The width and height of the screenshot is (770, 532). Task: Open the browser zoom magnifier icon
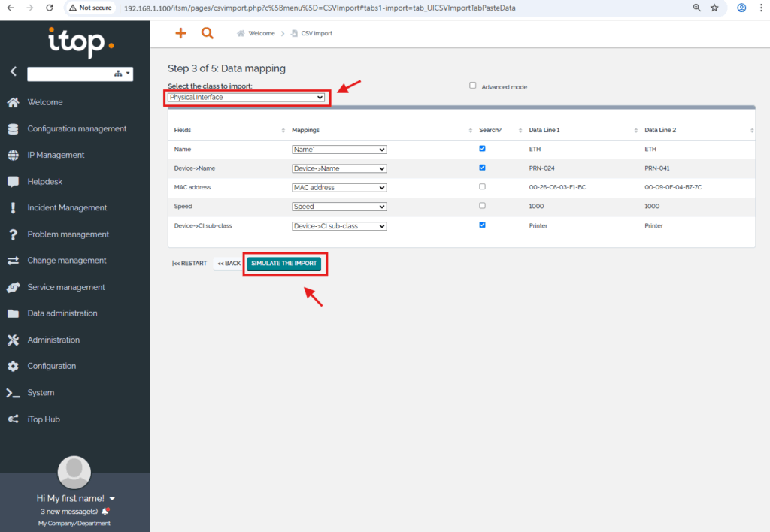tap(696, 8)
